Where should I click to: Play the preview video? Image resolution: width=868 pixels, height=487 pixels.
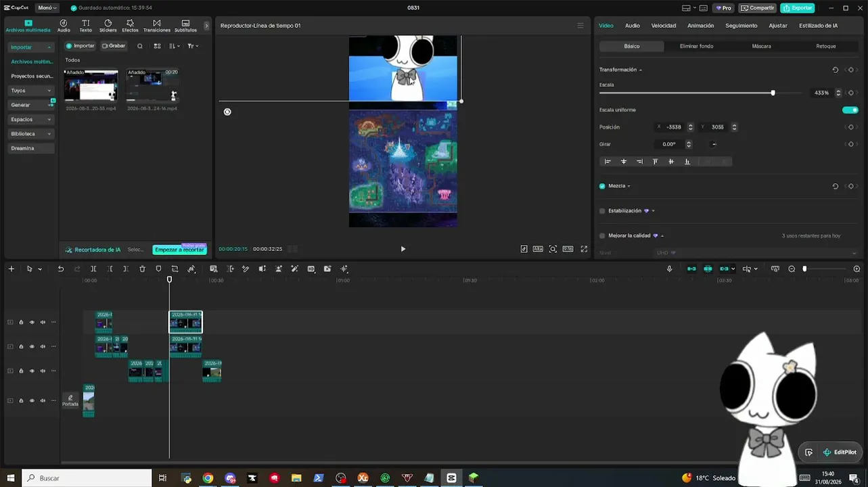[403, 249]
